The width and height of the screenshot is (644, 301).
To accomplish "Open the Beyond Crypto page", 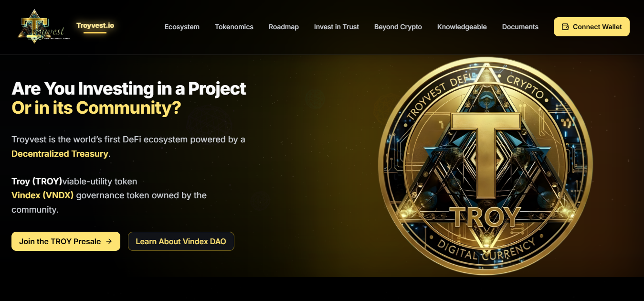I will click(398, 27).
